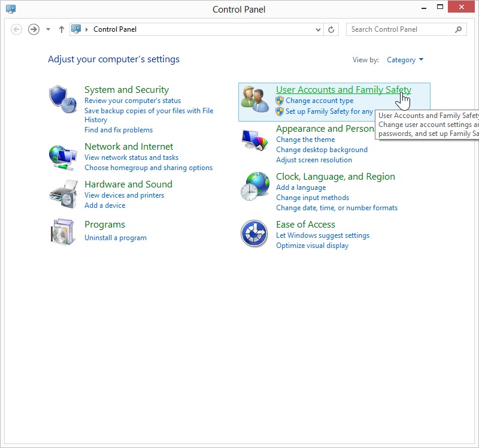Click the System and Security shield icon
479x448 pixels.
point(63,99)
